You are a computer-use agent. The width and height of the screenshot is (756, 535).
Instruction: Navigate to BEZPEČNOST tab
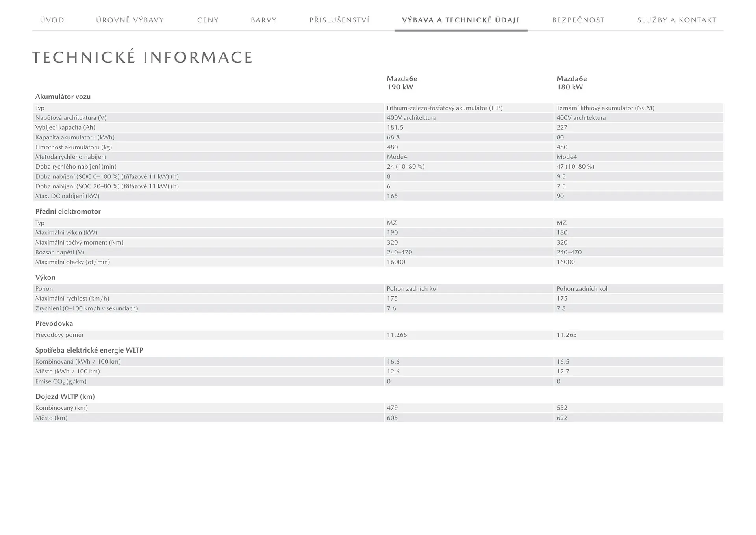pyautogui.click(x=578, y=20)
